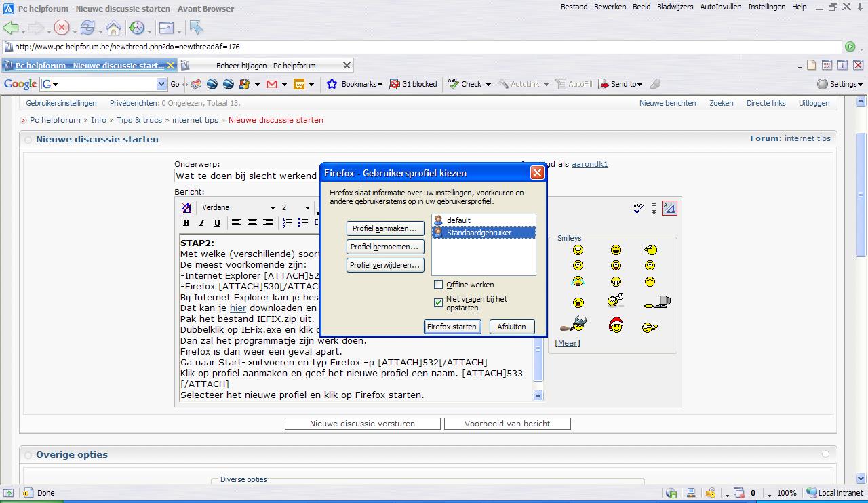Open the Google search box dropdown arrow
868x503 pixels.
click(161, 84)
